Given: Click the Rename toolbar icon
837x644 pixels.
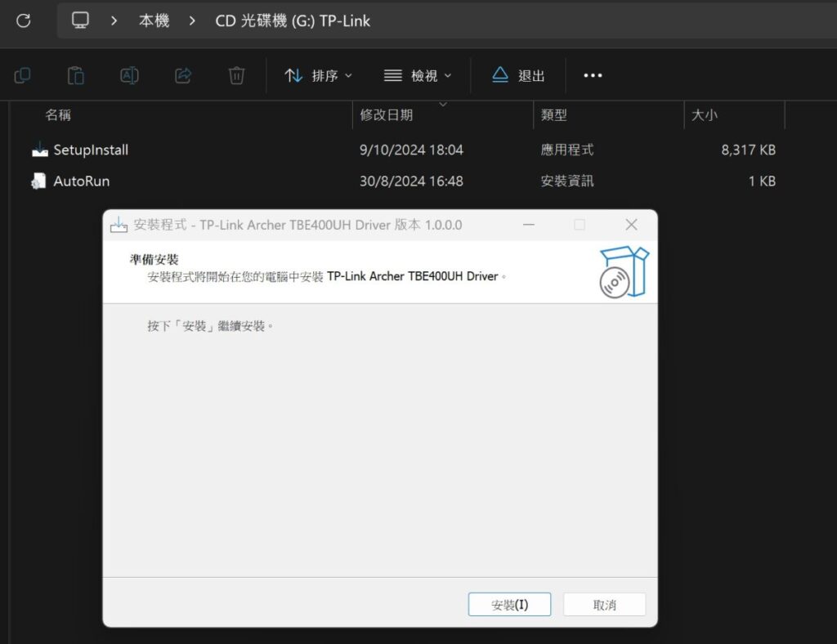Looking at the screenshot, I should point(129,75).
